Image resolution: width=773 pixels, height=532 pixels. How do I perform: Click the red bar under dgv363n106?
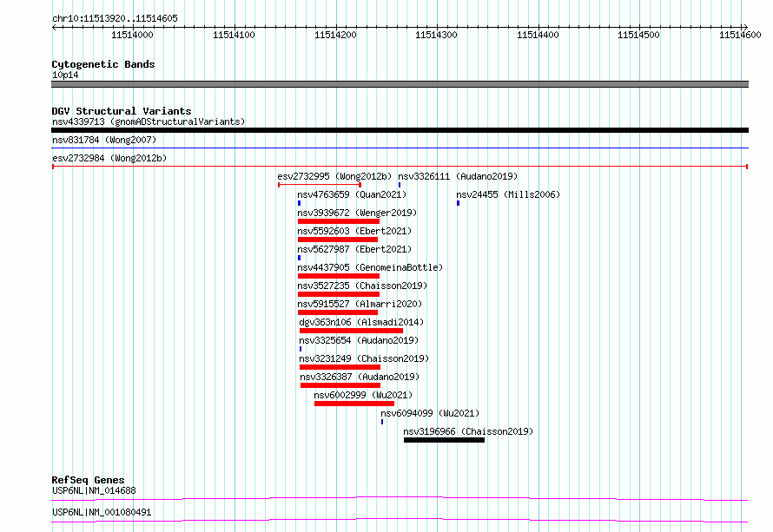click(x=351, y=331)
